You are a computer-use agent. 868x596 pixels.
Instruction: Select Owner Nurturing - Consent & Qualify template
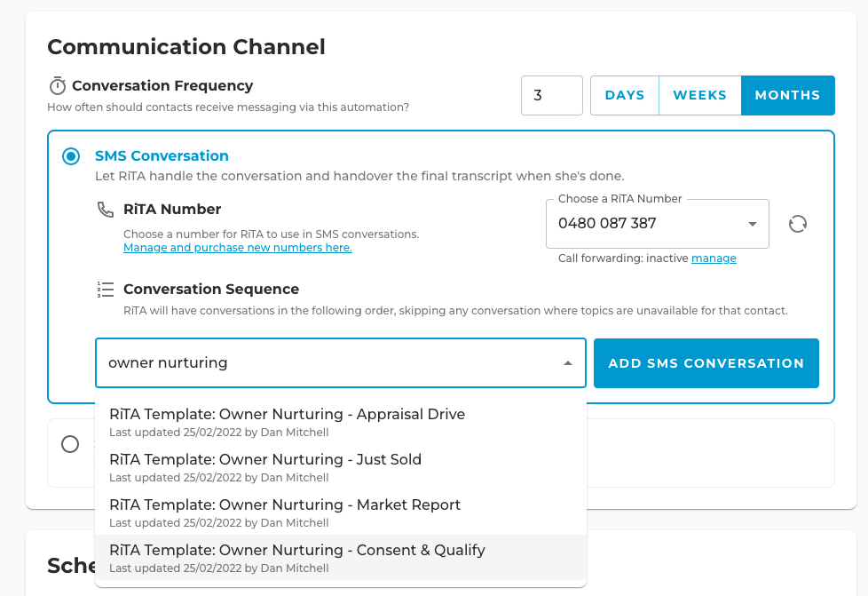coord(341,558)
